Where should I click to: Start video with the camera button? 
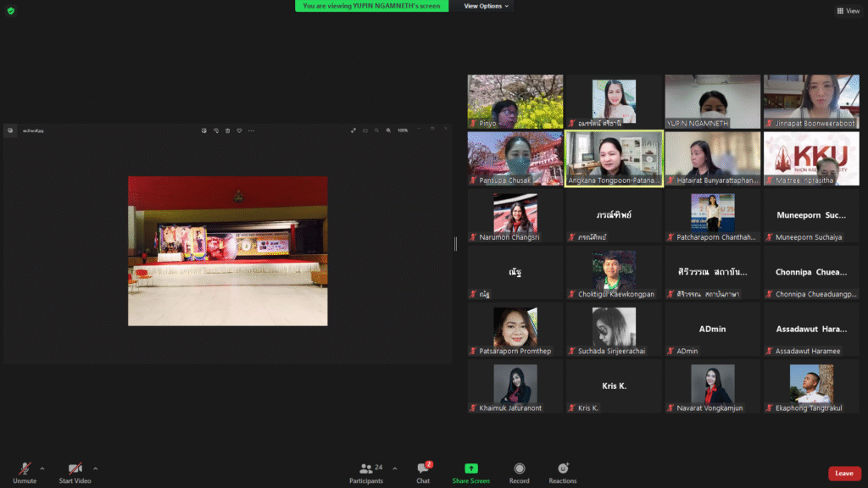click(x=75, y=469)
